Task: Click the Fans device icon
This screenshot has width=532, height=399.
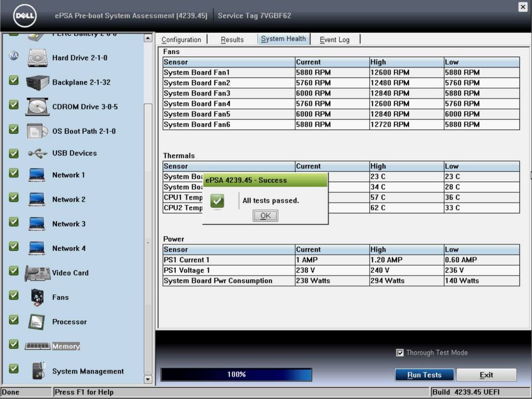Action: [x=37, y=297]
